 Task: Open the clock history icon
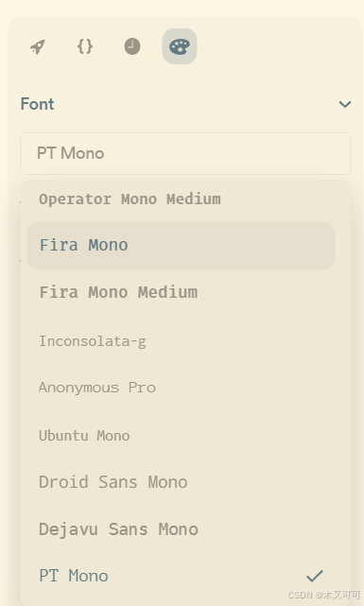pos(132,46)
